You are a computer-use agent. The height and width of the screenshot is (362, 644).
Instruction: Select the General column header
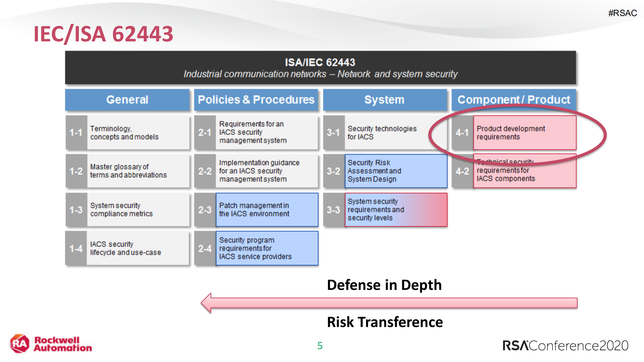click(127, 100)
